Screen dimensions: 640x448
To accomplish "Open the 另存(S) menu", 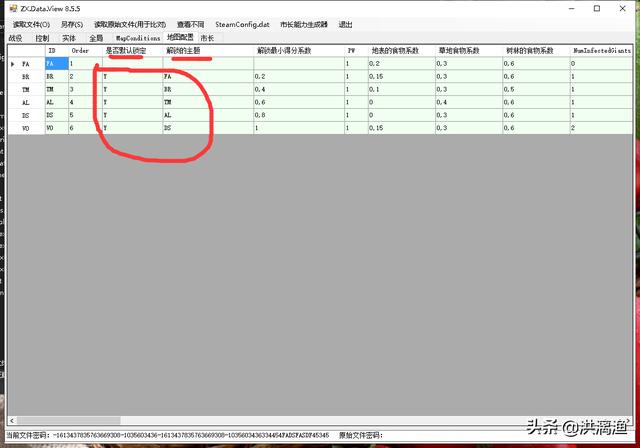I will pos(71,24).
